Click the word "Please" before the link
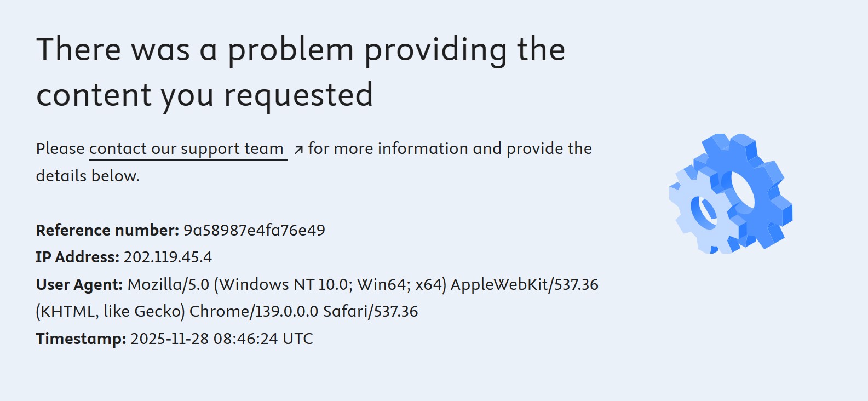 (60, 149)
